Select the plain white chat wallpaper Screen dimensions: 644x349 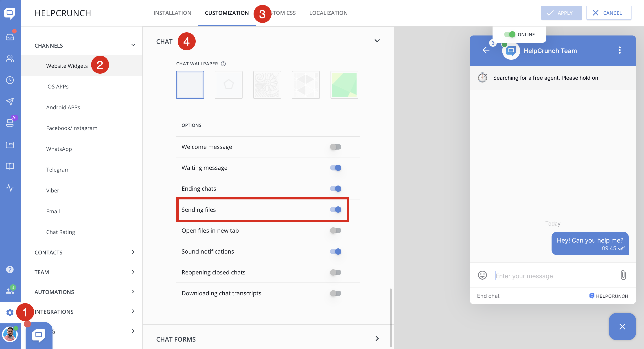point(190,85)
